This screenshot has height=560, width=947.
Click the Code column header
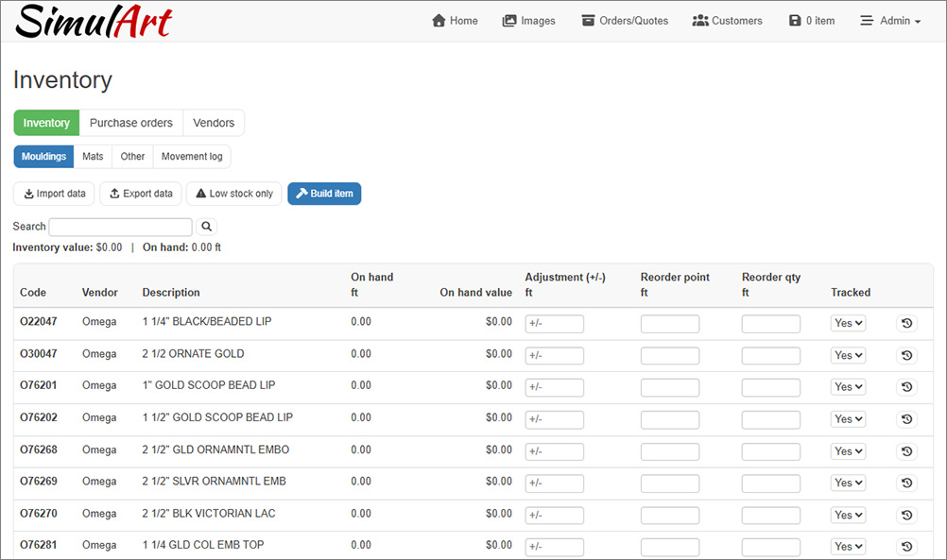point(33,293)
